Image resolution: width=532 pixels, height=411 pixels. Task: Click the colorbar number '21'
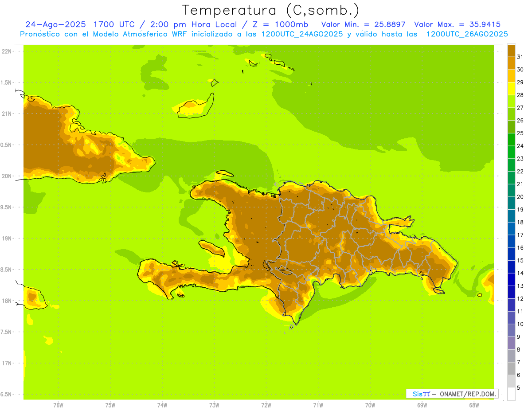pyautogui.click(x=520, y=184)
